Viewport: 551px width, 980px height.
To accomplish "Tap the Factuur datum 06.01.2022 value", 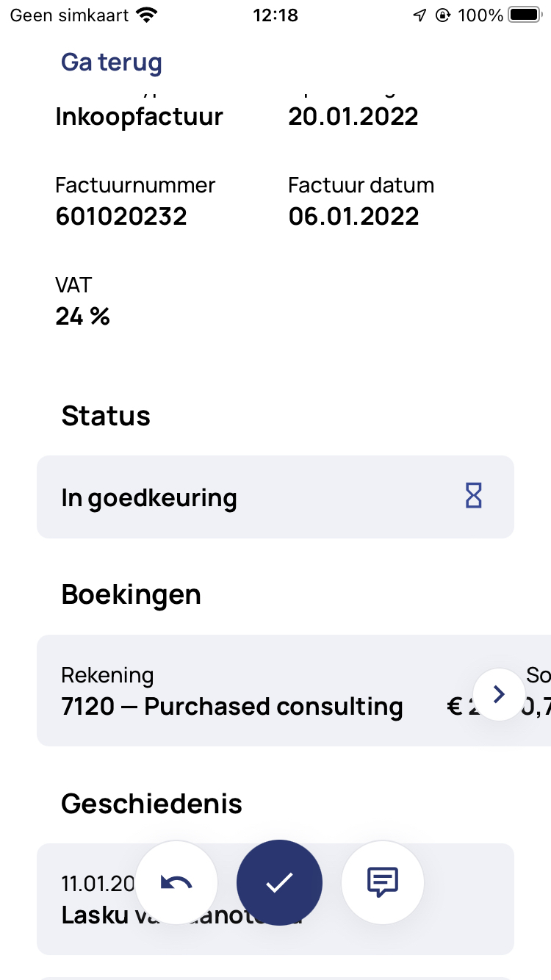I will pos(353,217).
